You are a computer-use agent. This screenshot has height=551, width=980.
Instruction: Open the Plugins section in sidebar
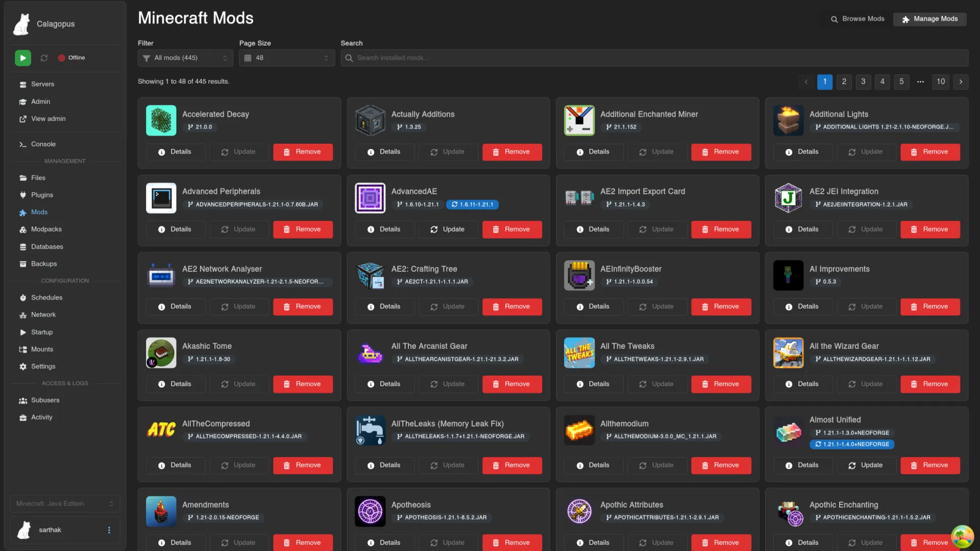[42, 195]
